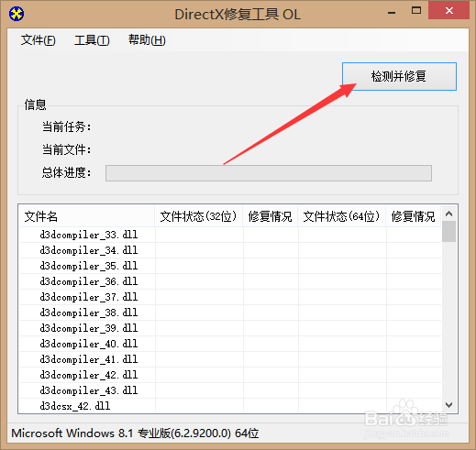This screenshot has height=450, width=476.
Task: Click the list scroll down arrow
Action: point(448,405)
